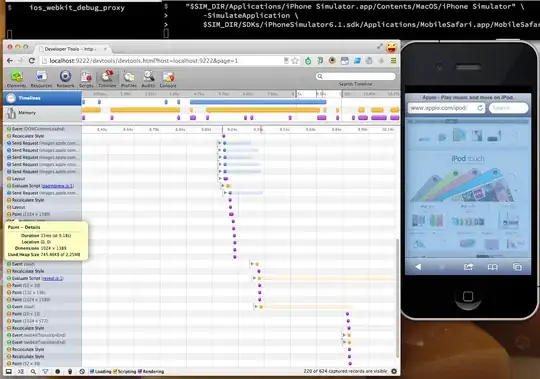The height and width of the screenshot is (379, 540).
Task: Tap the iPod touch image on the phone
Action: (x=464, y=186)
